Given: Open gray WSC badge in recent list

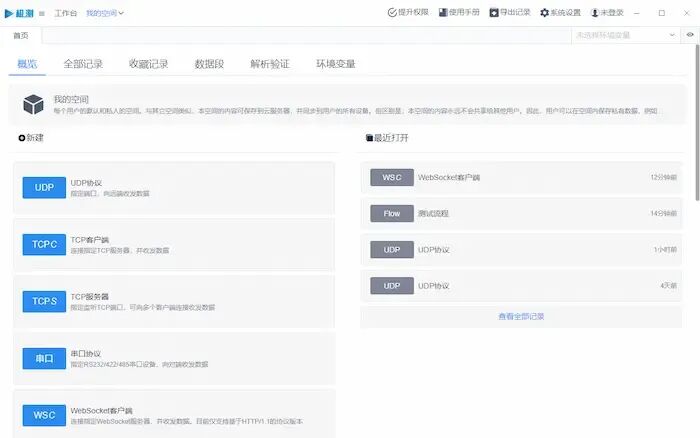Looking at the screenshot, I should point(392,178).
